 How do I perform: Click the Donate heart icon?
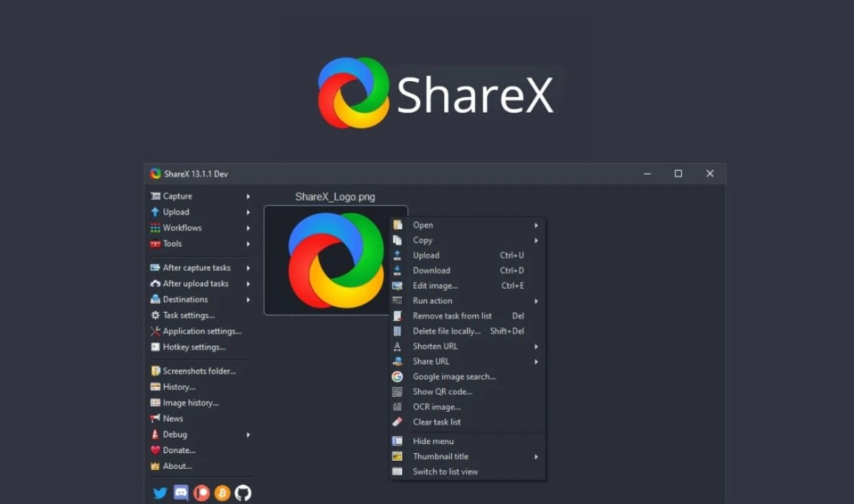pyautogui.click(x=155, y=450)
